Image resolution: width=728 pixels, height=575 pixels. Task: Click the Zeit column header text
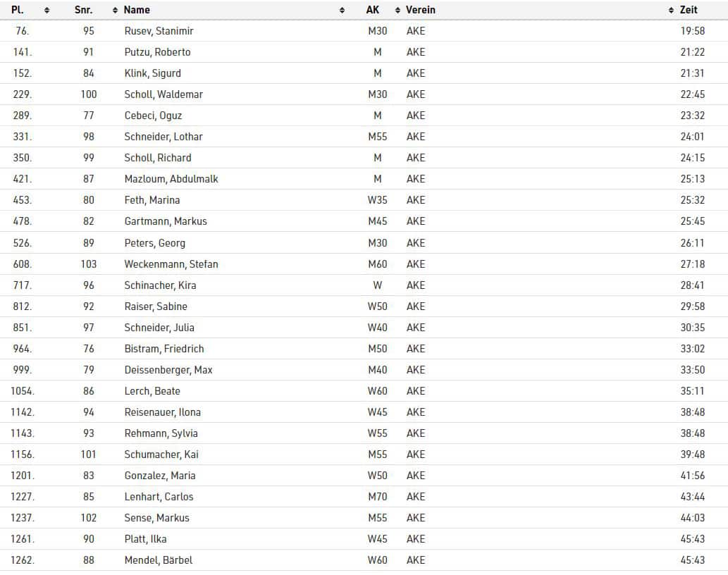pos(689,10)
